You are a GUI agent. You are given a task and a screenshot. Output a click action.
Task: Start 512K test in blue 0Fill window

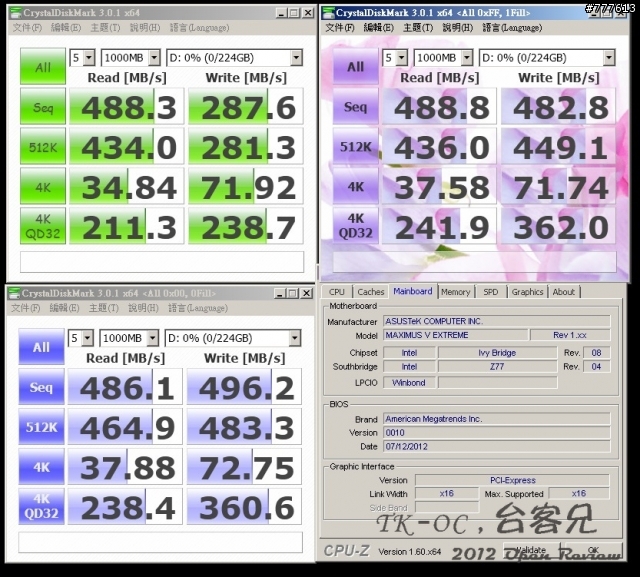pyautogui.click(x=41, y=427)
